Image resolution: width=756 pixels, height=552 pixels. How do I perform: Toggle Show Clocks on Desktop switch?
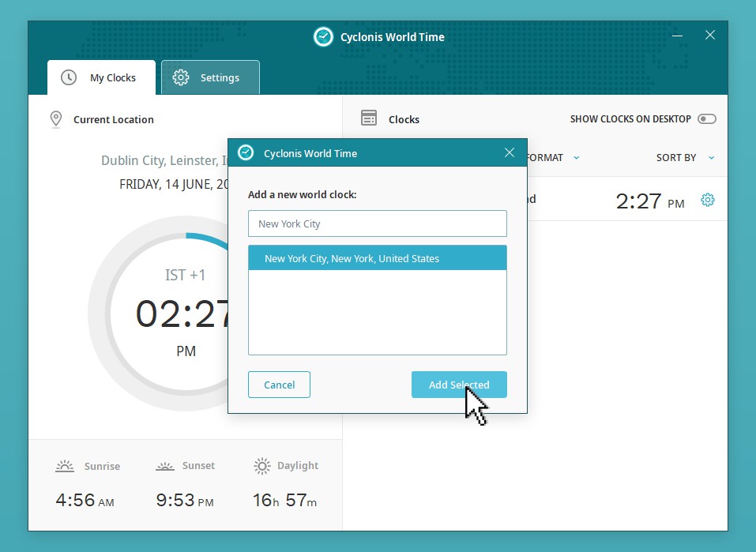(x=706, y=119)
